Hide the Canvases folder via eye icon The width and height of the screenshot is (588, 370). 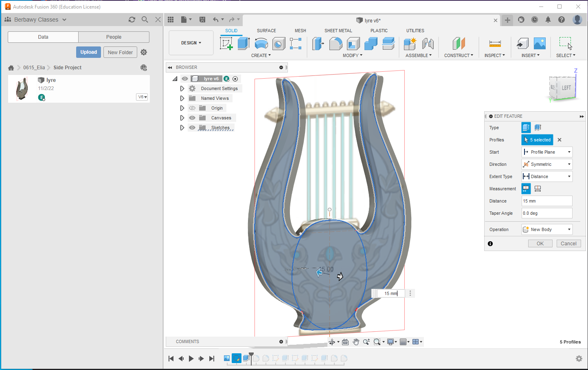click(192, 118)
